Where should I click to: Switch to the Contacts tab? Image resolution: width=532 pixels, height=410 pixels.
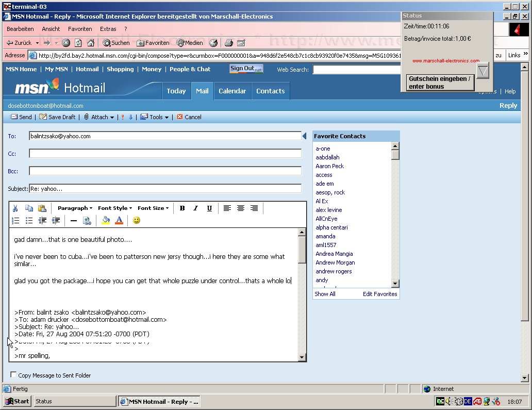pyautogui.click(x=271, y=91)
